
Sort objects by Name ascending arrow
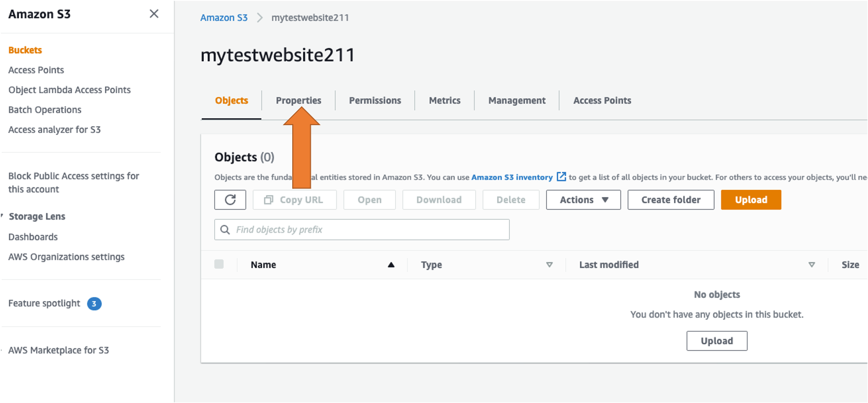pos(391,265)
